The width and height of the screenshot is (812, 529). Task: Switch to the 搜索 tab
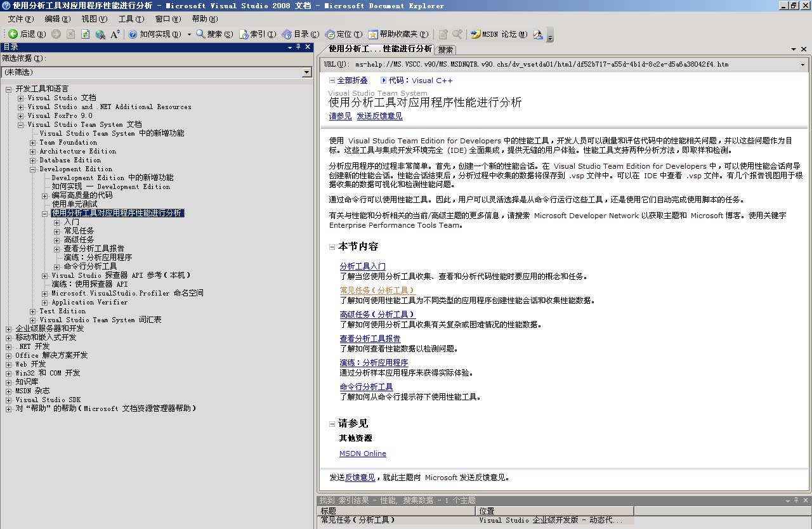446,49
